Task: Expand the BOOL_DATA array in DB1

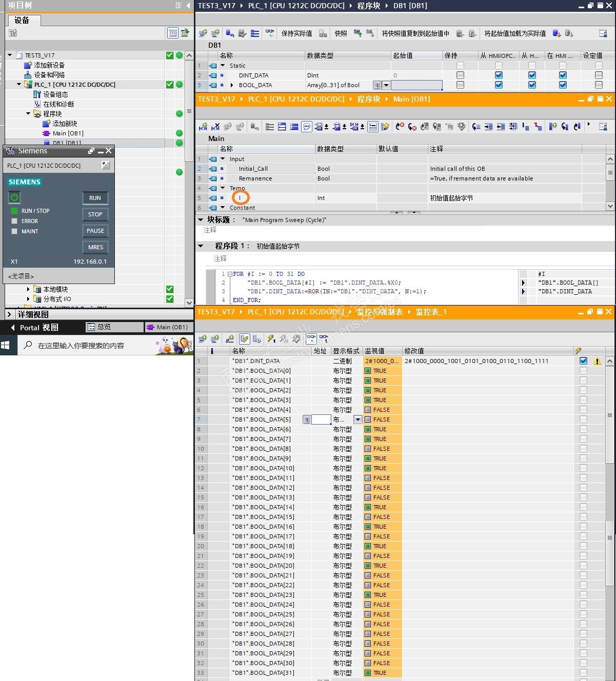Action: pyautogui.click(x=232, y=85)
